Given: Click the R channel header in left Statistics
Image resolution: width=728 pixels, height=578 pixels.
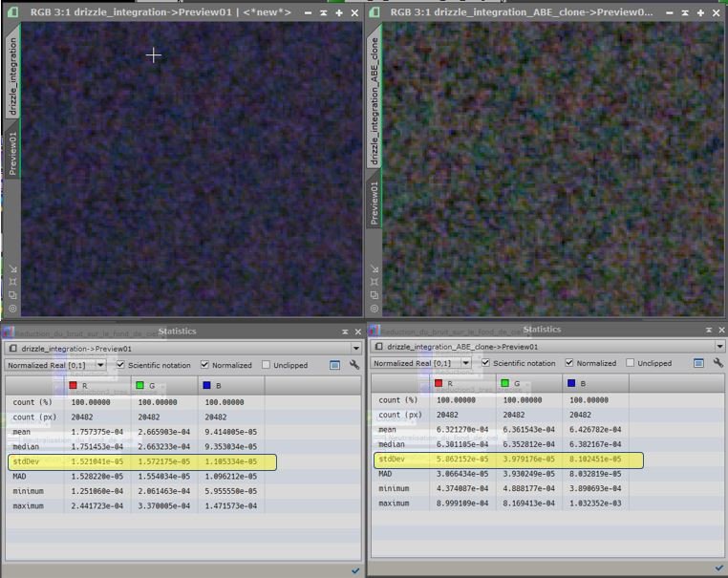Looking at the screenshot, I should [97, 385].
